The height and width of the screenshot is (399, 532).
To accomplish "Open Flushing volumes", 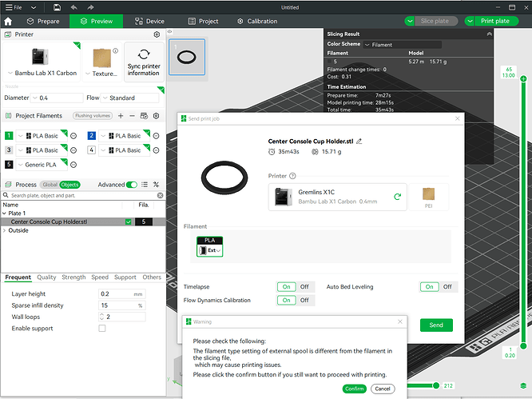I will [x=93, y=116].
